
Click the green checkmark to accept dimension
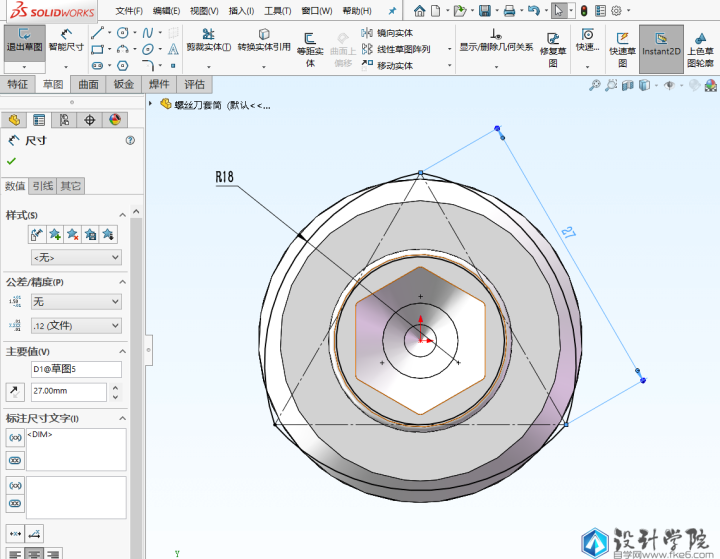click(11, 161)
